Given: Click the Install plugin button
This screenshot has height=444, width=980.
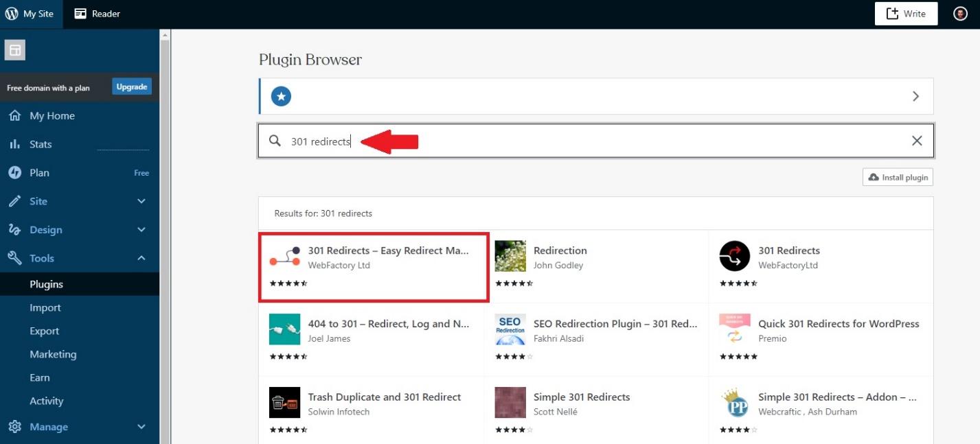Looking at the screenshot, I should (898, 177).
